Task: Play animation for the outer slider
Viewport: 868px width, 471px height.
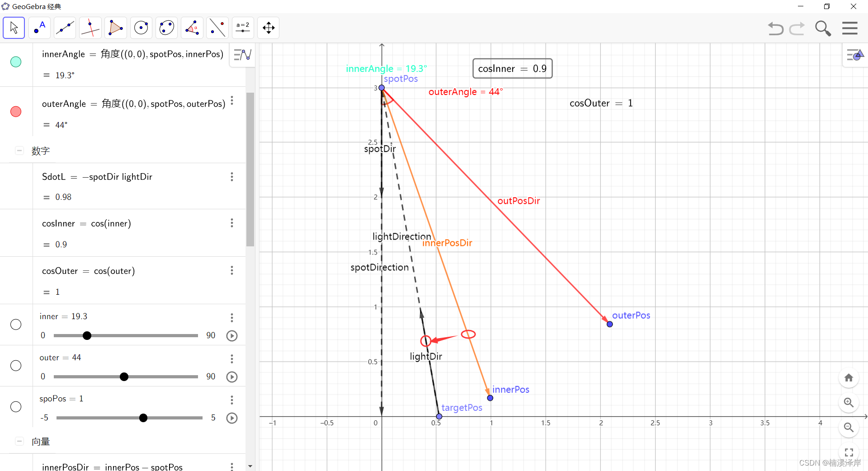Action: [x=232, y=377]
